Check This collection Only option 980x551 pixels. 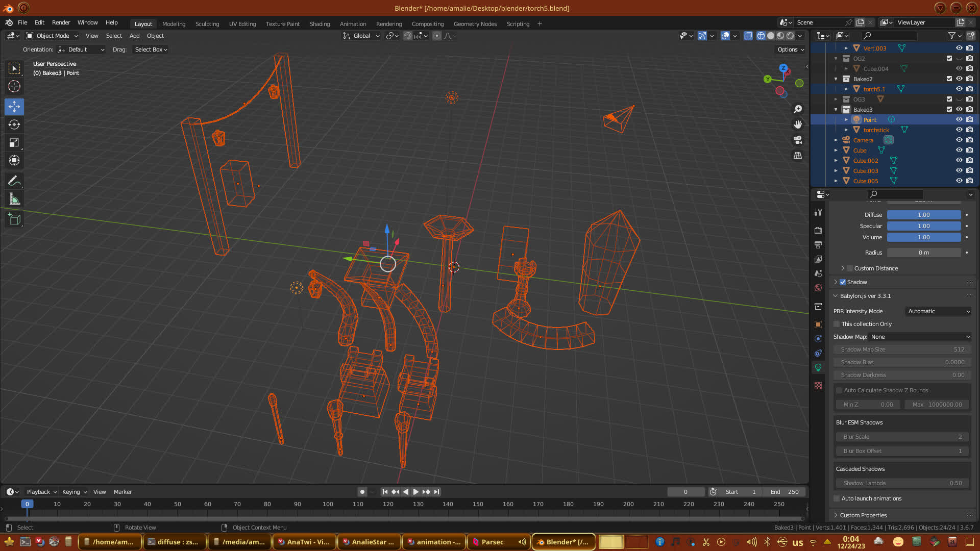[837, 324]
